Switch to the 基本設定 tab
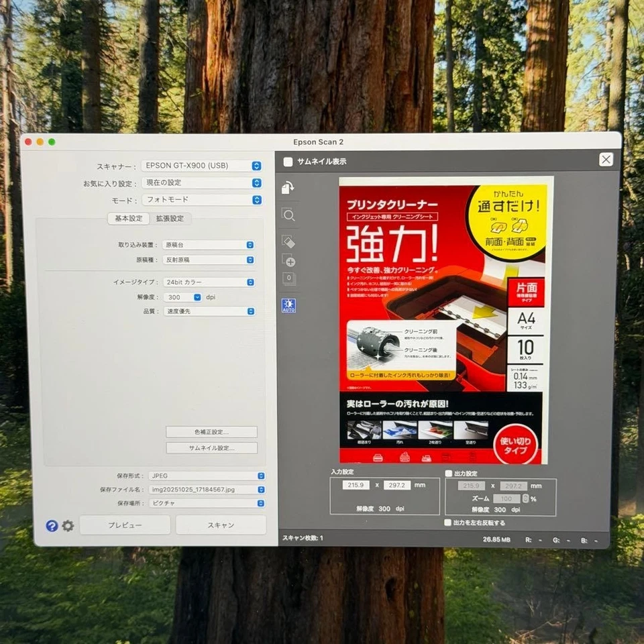The image size is (644, 644). pyautogui.click(x=129, y=219)
